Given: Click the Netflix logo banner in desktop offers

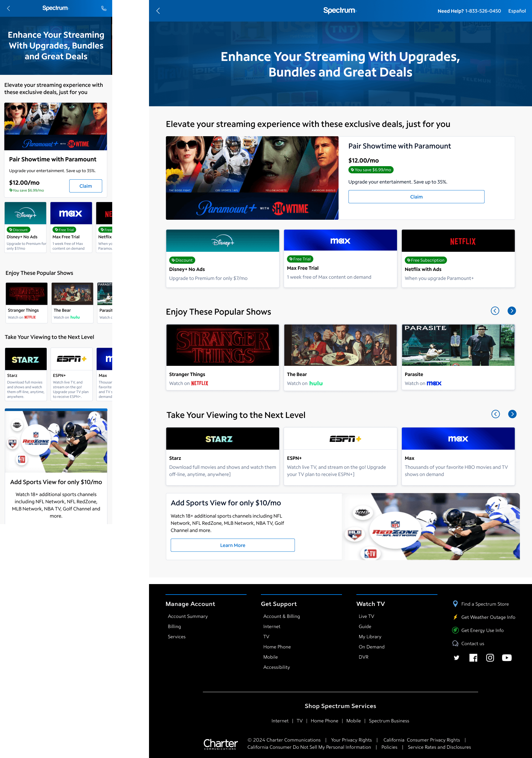Looking at the screenshot, I should 458,241.
